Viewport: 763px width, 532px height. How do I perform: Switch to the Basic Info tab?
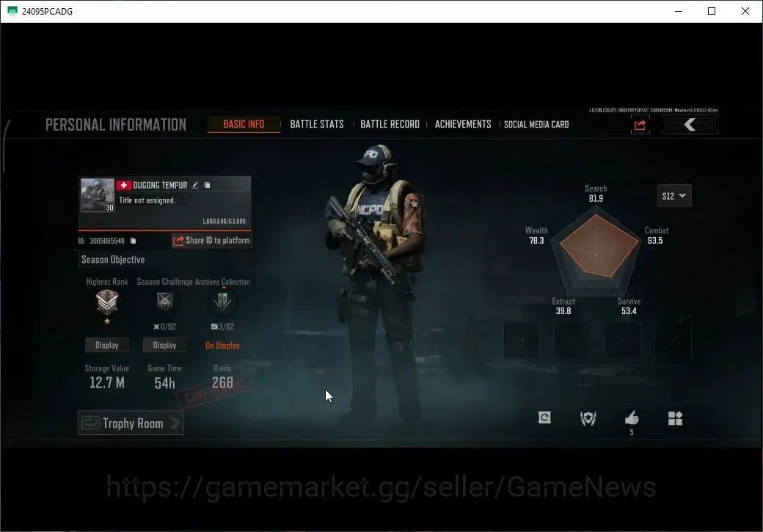tap(244, 124)
